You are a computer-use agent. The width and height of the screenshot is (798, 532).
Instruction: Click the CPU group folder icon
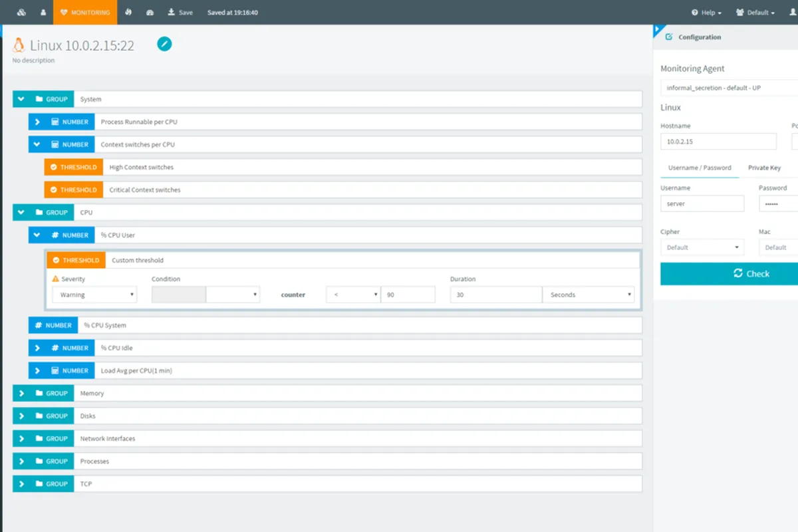tap(39, 212)
